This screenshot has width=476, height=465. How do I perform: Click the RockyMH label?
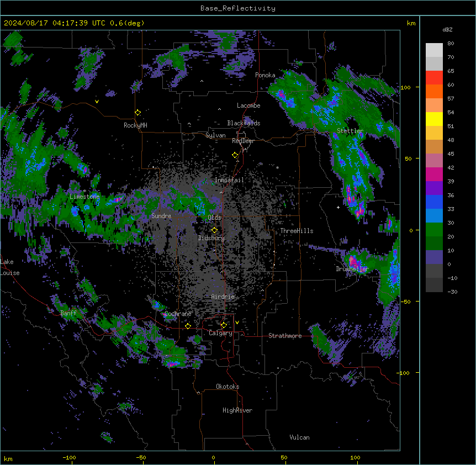(135, 125)
